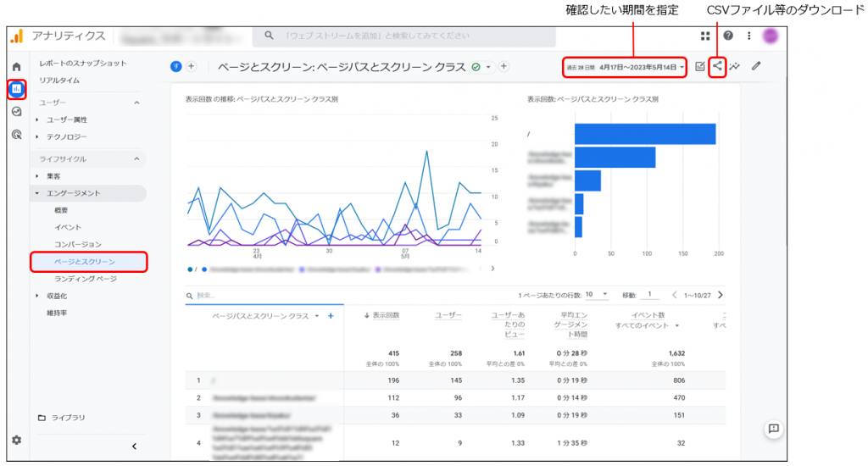
Task: Open the date range picker dropdown
Action: pos(625,67)
